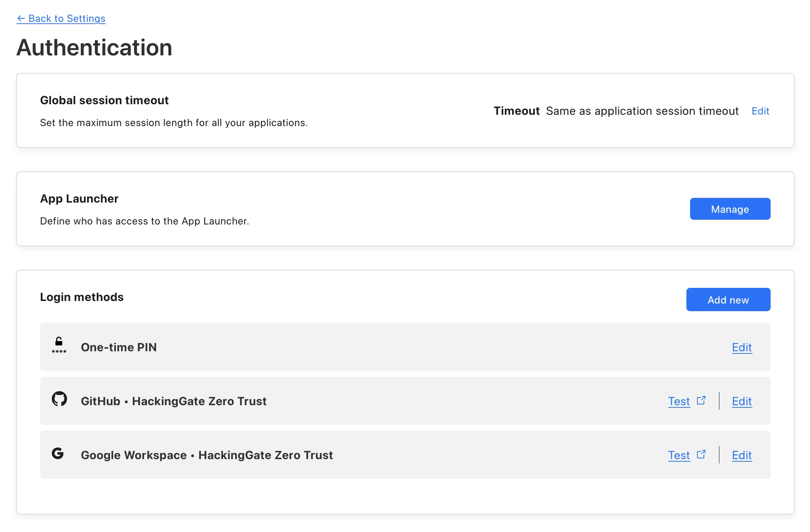
Task: Manage App Launcher access
Action: [x=730, y=209]
